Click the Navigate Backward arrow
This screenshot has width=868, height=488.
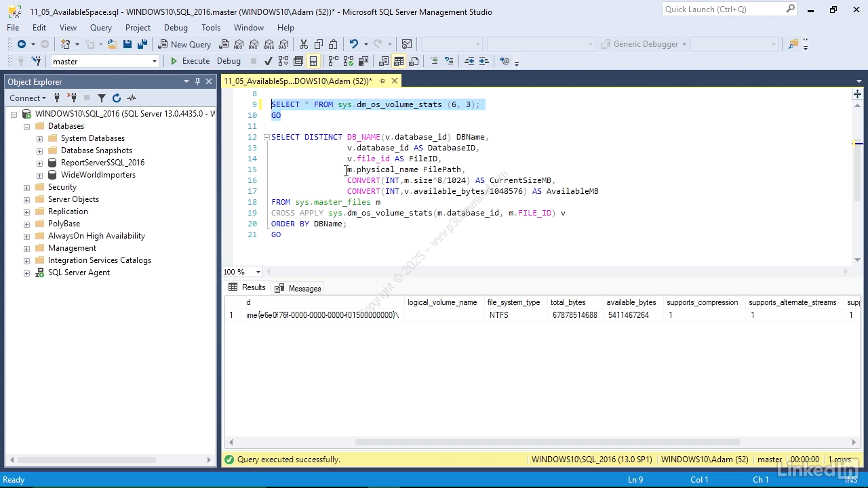coord(22,44)
